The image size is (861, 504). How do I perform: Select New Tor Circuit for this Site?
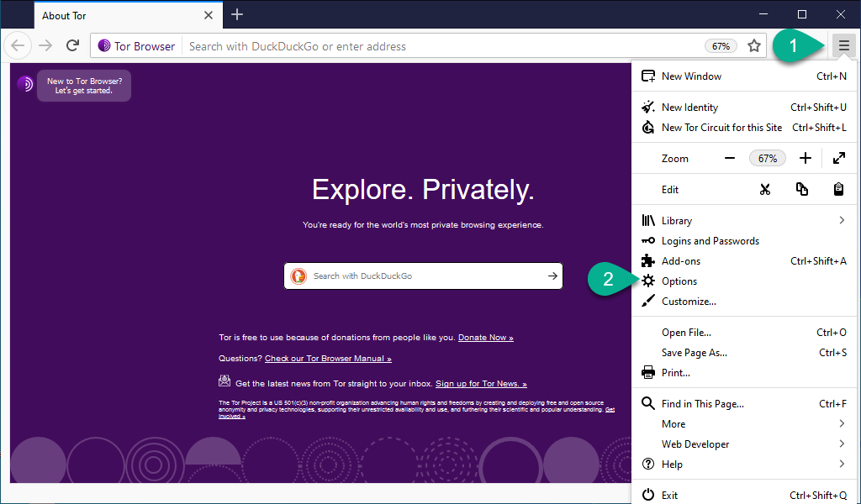744,128
